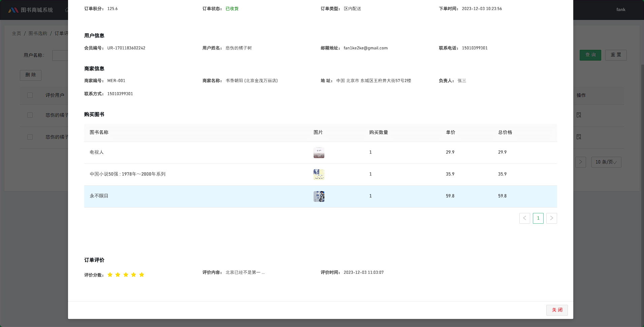Open the 10条/页 page size dropdown
The height and width of the screenshot is (327, 644).
point(606,162)
